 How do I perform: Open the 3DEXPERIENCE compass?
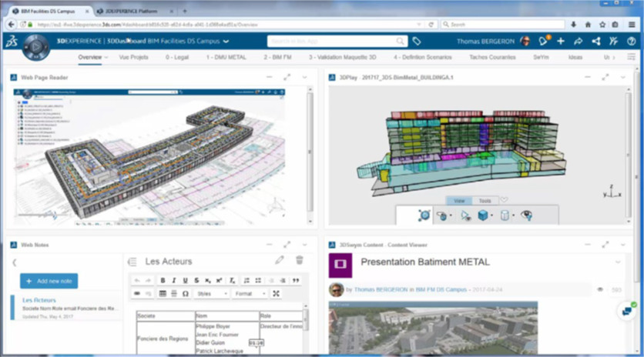tap(36, 47)
